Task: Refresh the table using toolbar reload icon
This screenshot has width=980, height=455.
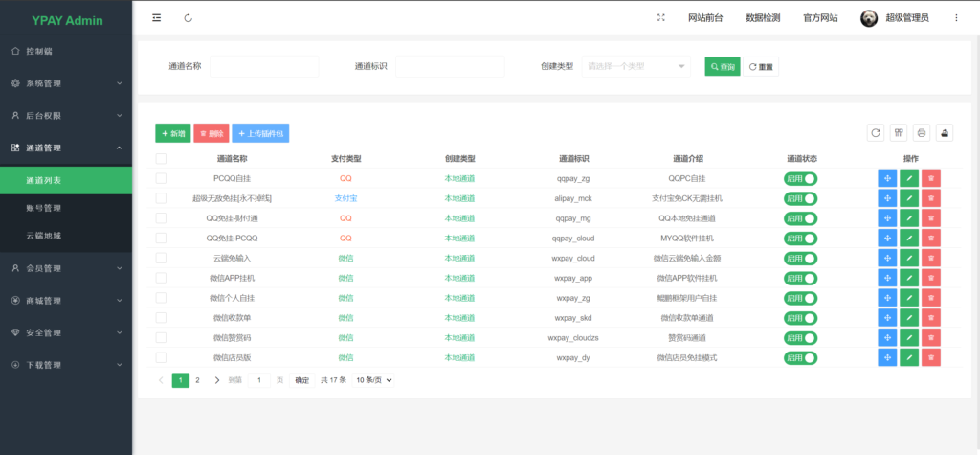Action: [876, 133]
